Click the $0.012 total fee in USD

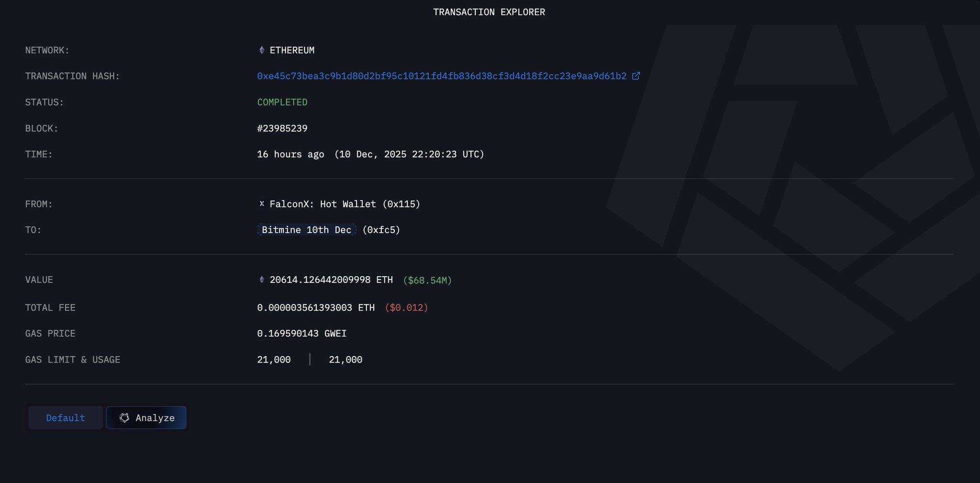[407, 308]
